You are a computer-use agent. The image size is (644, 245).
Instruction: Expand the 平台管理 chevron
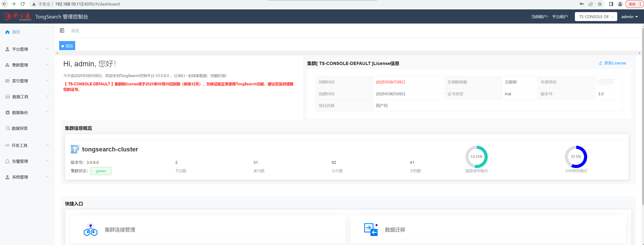pos(47,49)
